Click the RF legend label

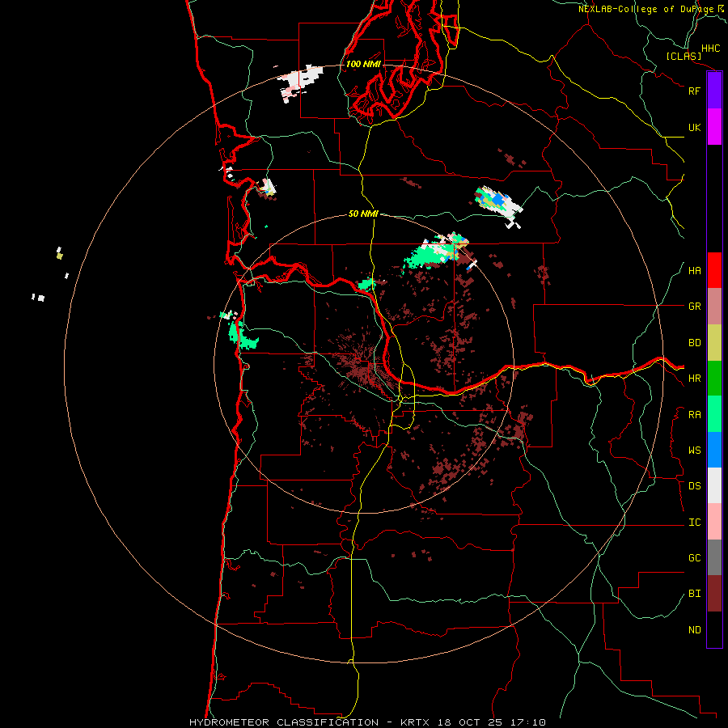[x=695, y=91]
